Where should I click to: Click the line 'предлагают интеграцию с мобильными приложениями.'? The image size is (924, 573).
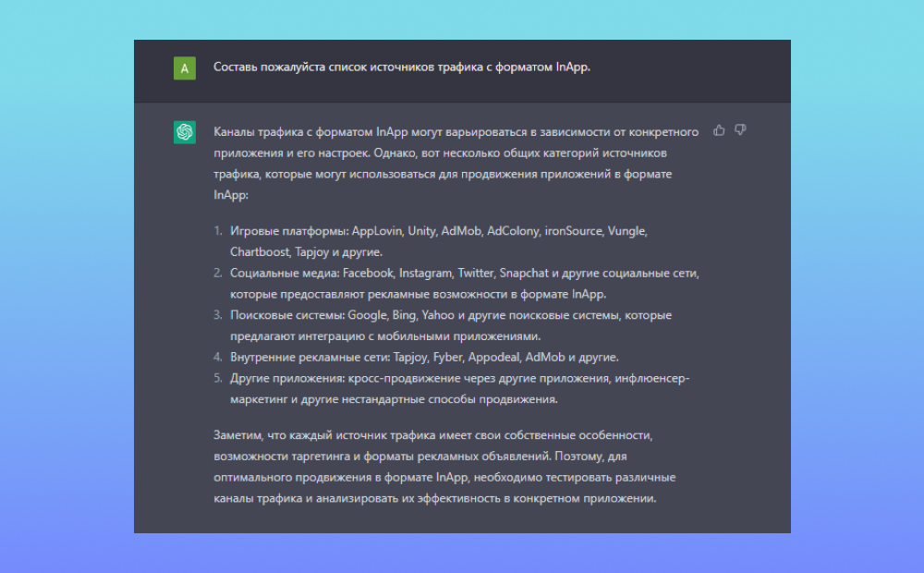(385, 336)
